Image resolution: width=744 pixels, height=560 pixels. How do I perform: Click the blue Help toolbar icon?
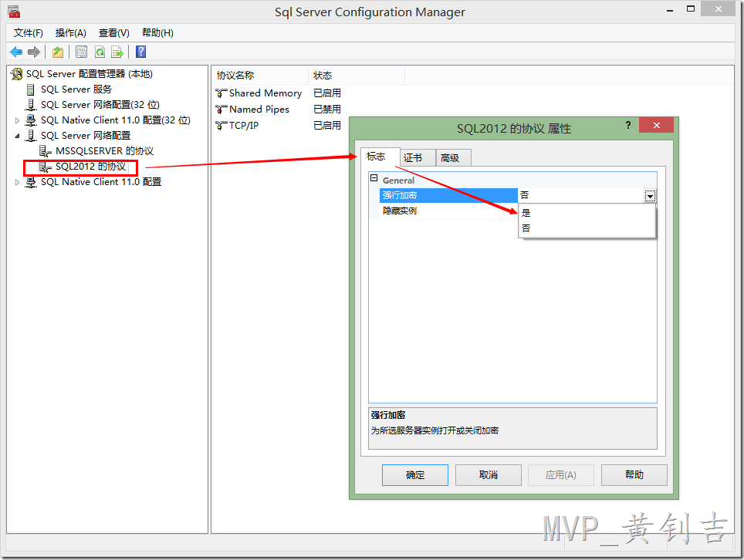(x=141, y=52)
